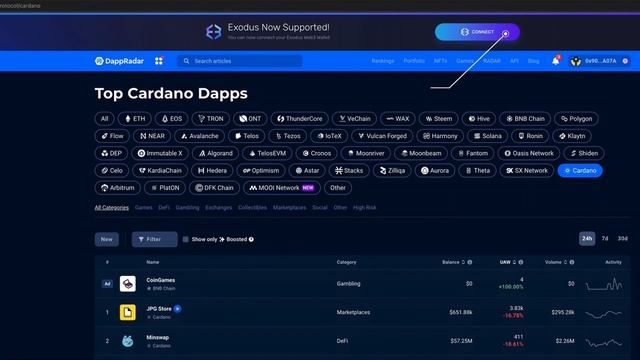The height and width of the screenshot is (360, 640).
Task: Select the WAX chain filter
Action: [x=398, y=119]
